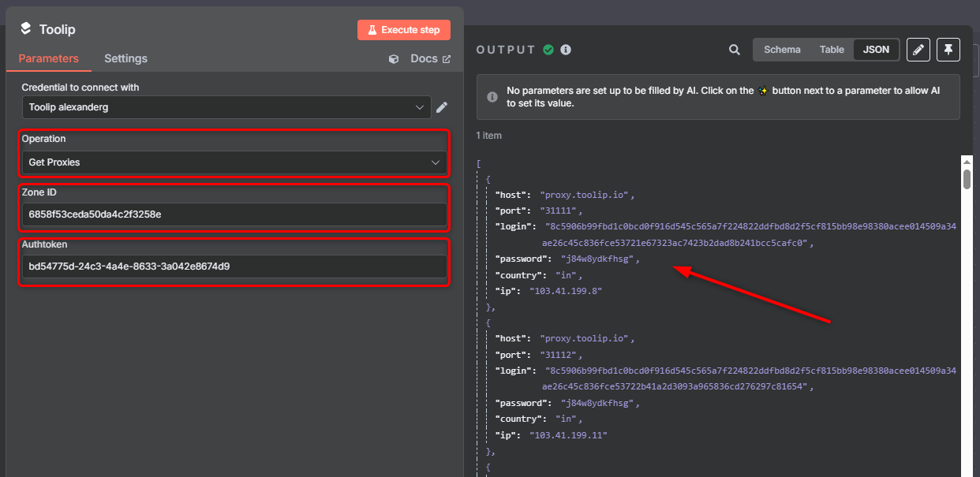Click the "1 item" count text
Image resolution: width=980 pixels, height=477 pixels.
488,136
